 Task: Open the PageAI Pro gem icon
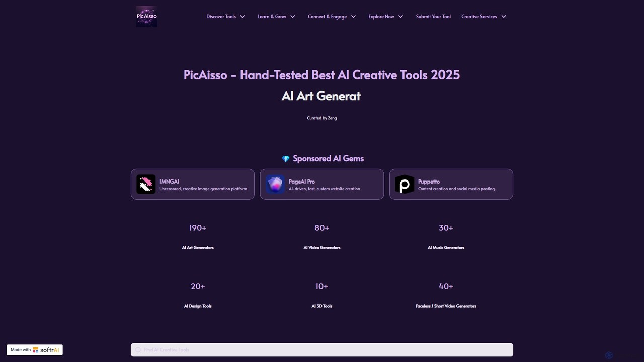coord(275,185)
